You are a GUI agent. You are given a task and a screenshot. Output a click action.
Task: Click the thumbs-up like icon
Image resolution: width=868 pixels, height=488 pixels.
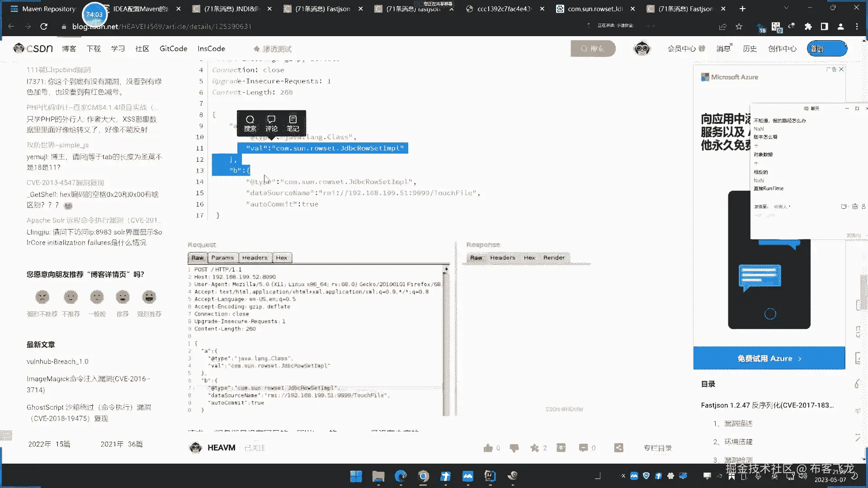(488, 448)
